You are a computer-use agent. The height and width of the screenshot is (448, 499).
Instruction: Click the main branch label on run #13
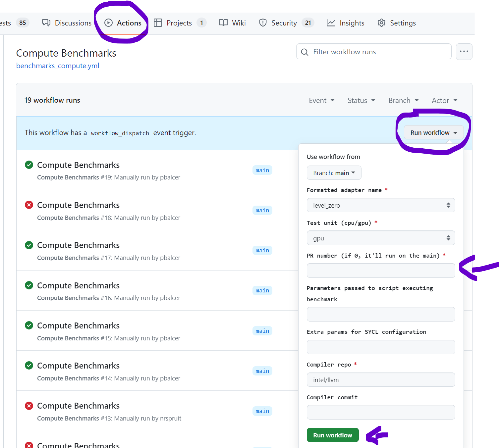(x=262, y=411)
